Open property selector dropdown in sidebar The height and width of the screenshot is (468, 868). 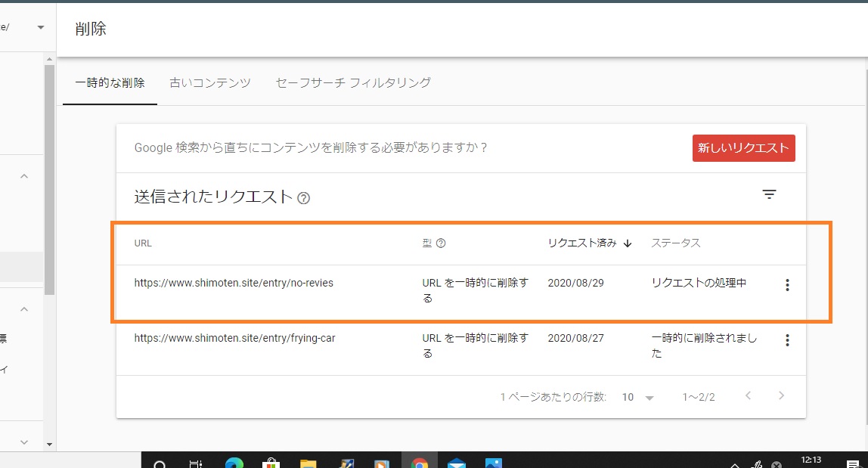click(x=40, y=27)
